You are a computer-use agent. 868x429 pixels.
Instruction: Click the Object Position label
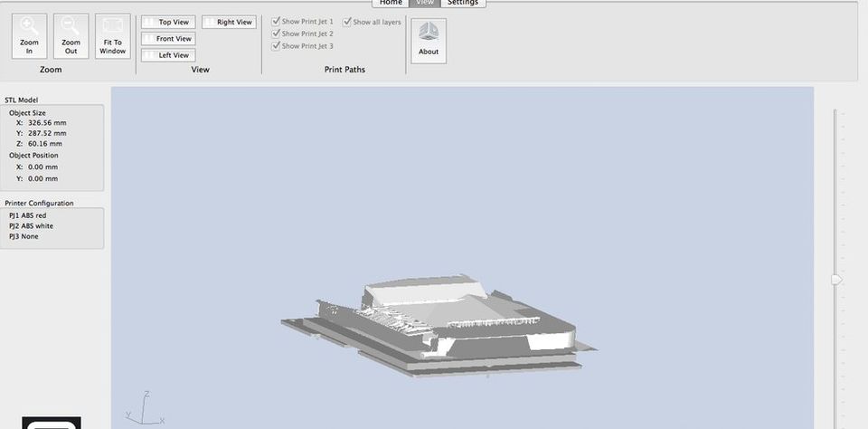coord(33,156)
